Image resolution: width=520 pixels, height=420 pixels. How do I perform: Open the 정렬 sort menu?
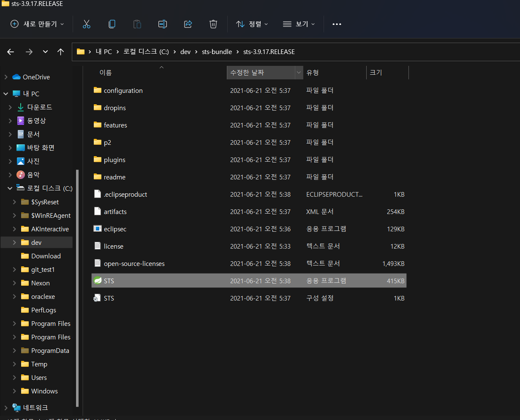[x=252, y=24]
